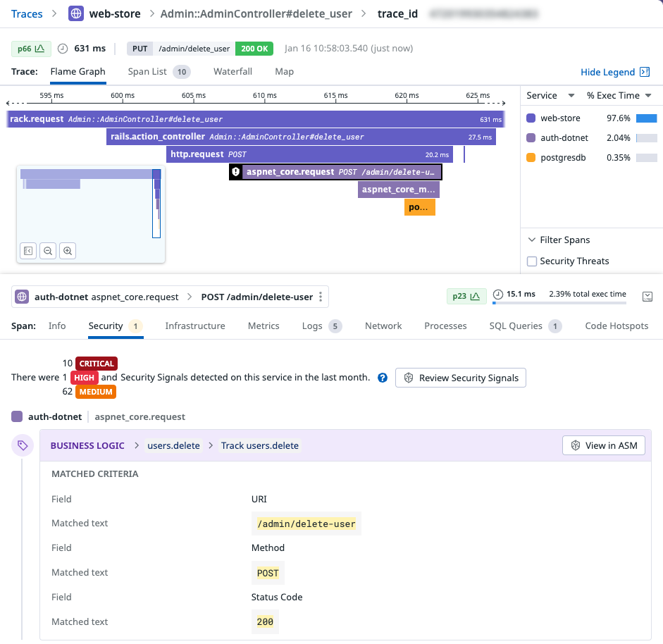This screenshot has width=663, height=644.
Task: Click the p23 latency percentile badge
Action: [466, 296]
